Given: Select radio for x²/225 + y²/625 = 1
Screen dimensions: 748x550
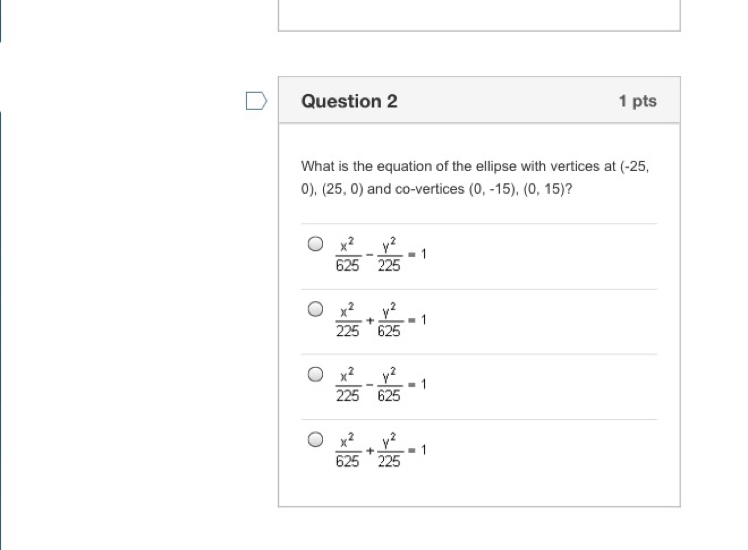Looking at the screenshot, I should click(x=315, y=309).
